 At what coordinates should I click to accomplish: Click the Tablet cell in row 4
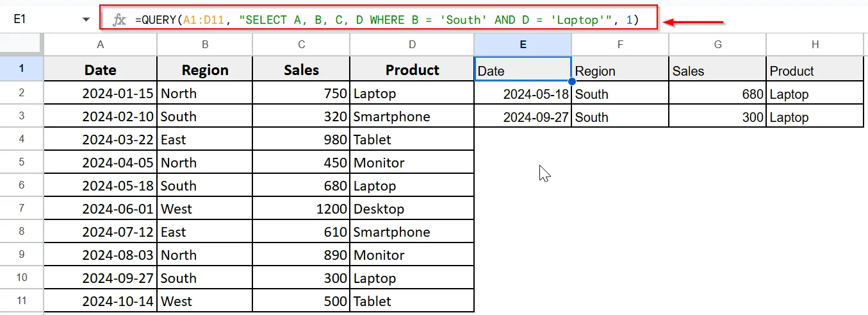coord(412,139)
